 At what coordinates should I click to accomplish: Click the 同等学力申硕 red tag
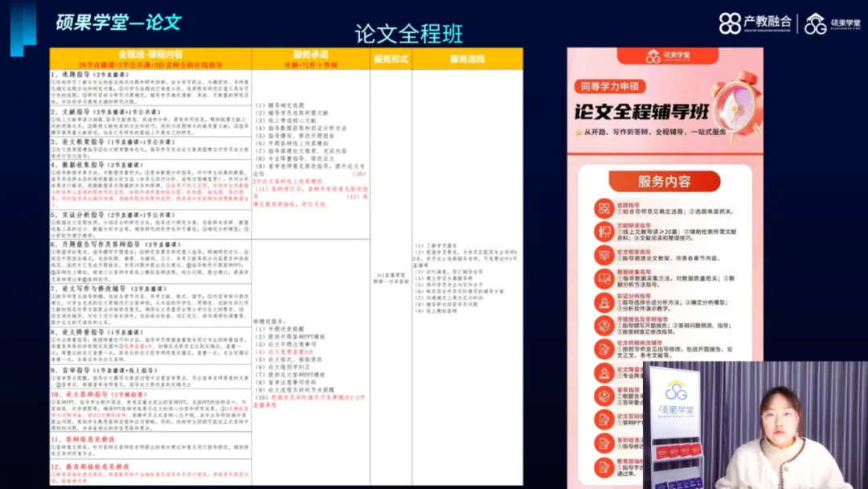(610, 86)
